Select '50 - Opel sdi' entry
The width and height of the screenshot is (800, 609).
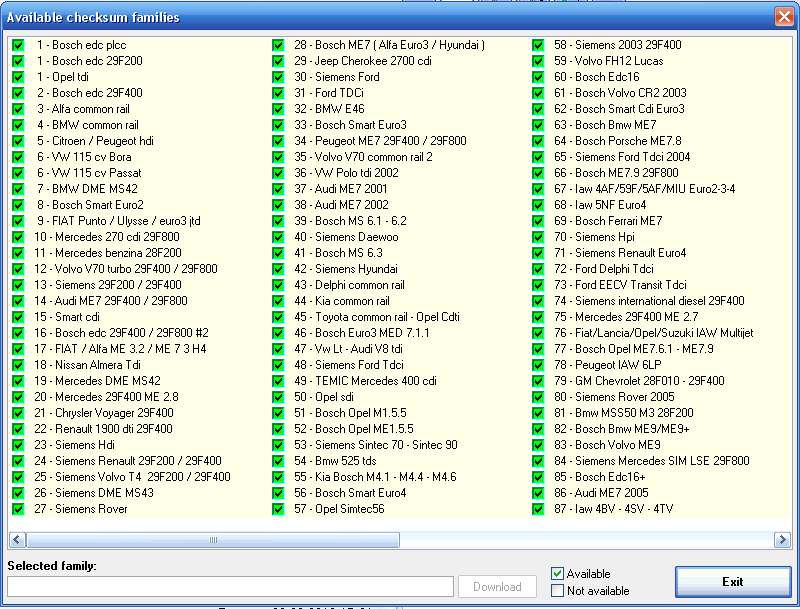[324, 397]
